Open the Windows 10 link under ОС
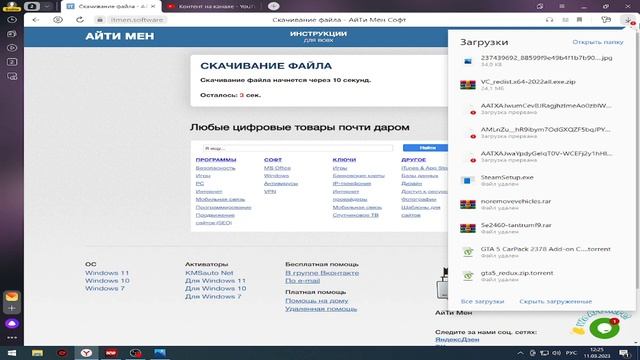640x360 pixels. (x=107, y=280)
